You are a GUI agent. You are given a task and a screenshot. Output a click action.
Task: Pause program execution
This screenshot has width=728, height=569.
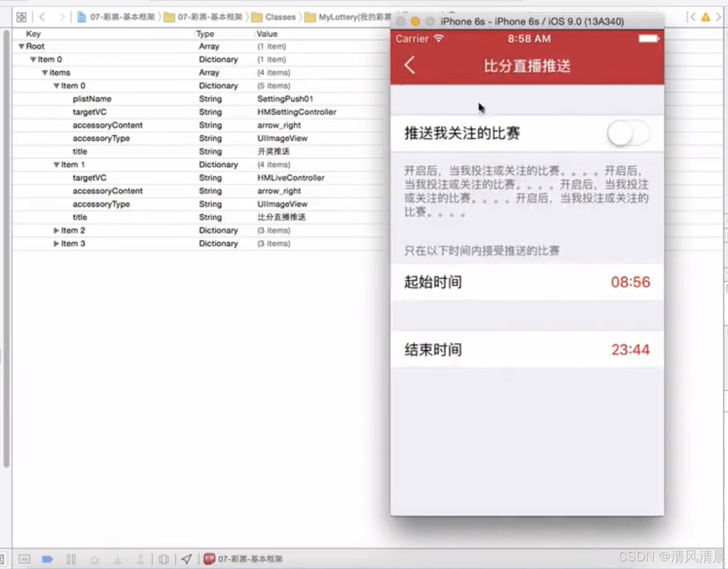click(71, 559)
